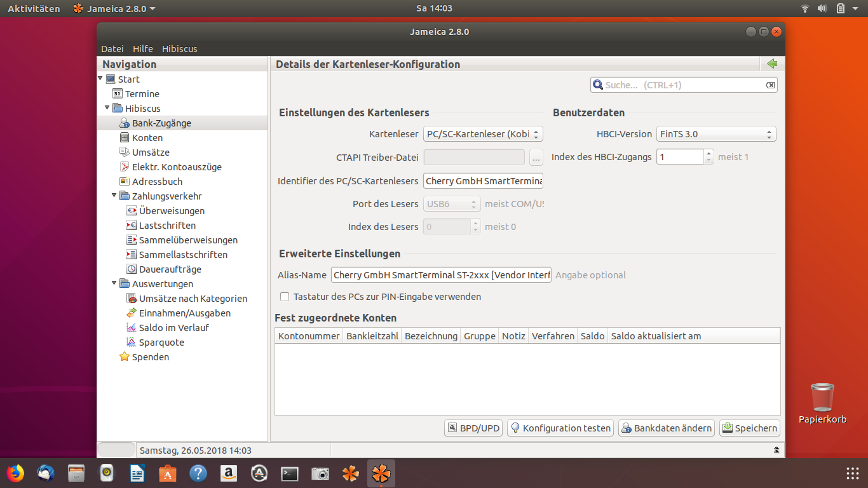Click the Einnahmen/Ausgaben icon
Viewport: 868px width, 488px height.
coord(132,313)
